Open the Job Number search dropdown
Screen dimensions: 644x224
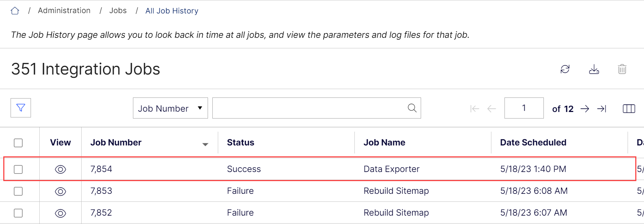pos(170,108)
